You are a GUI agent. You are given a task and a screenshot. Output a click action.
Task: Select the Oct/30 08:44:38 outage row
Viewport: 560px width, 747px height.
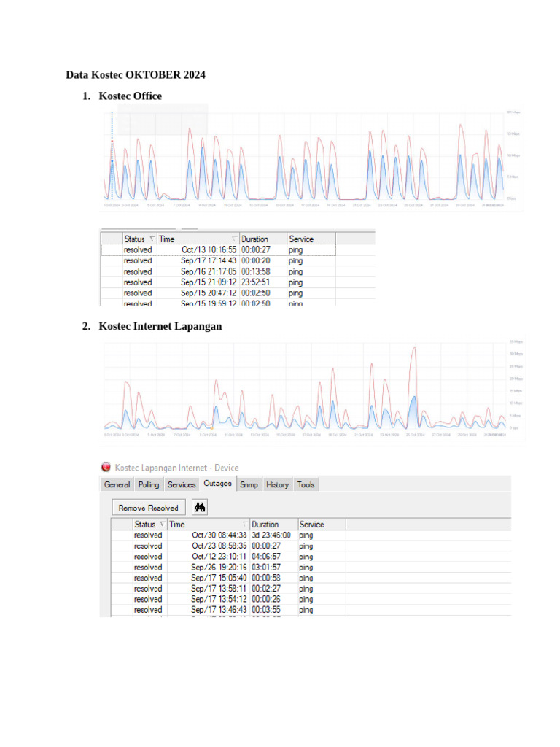(x=311, y=535)
